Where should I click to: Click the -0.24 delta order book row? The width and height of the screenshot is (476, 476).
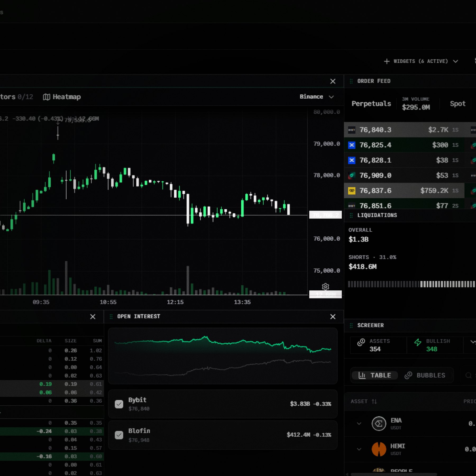[52, 431]
